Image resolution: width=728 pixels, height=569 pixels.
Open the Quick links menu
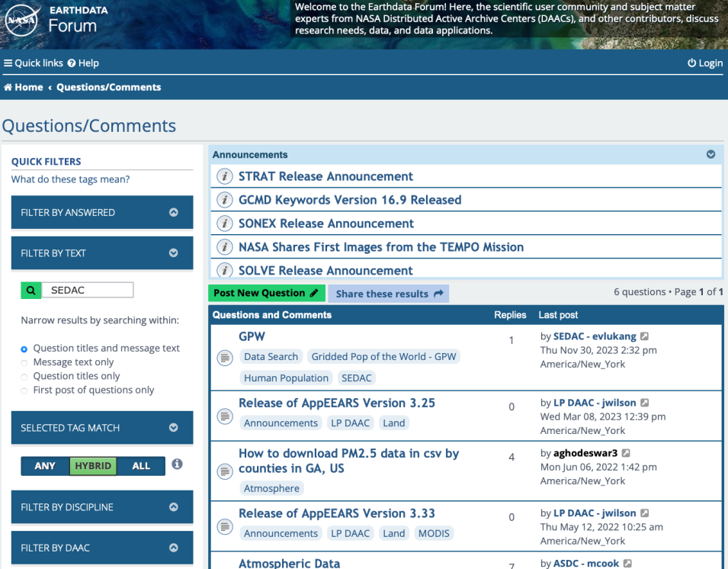(34, 63)
